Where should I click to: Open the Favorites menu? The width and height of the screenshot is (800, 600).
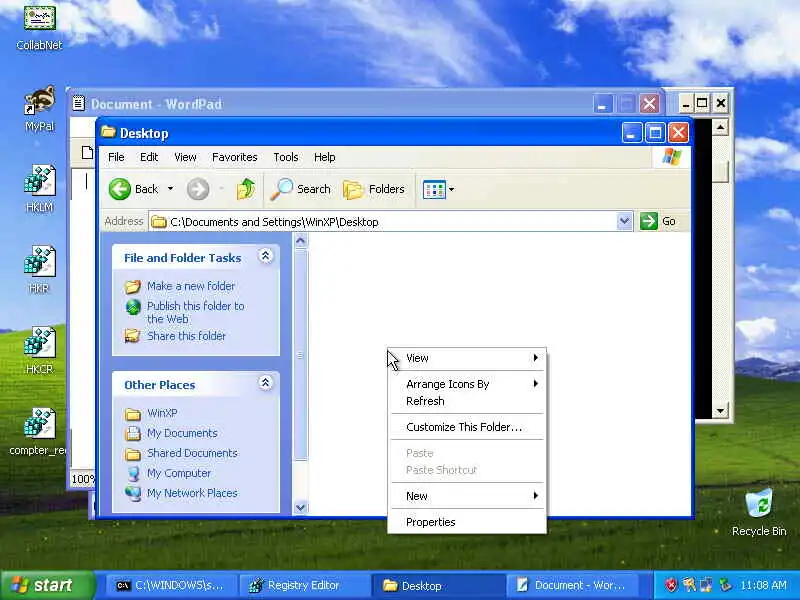coord(235,157)
